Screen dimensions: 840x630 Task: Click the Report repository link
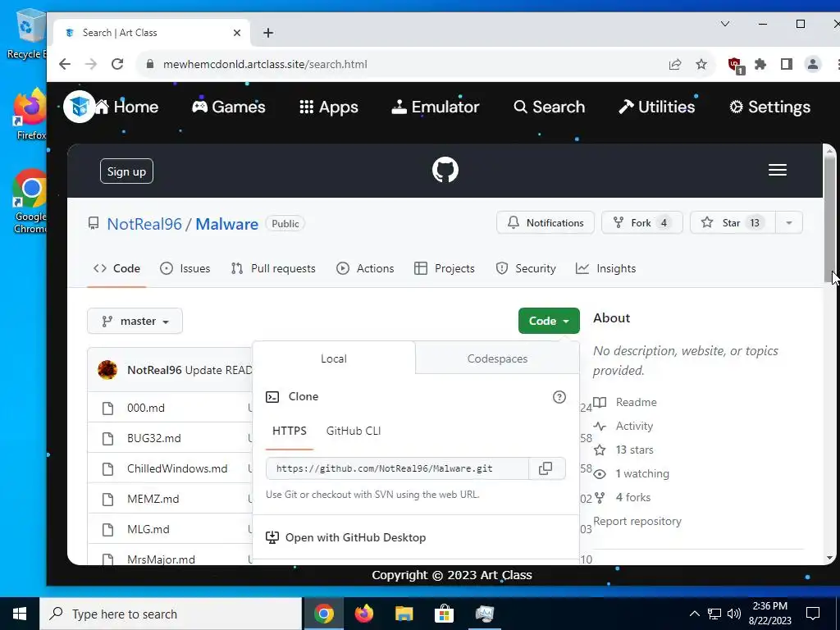pyautogui.click(x=637, y=521)
